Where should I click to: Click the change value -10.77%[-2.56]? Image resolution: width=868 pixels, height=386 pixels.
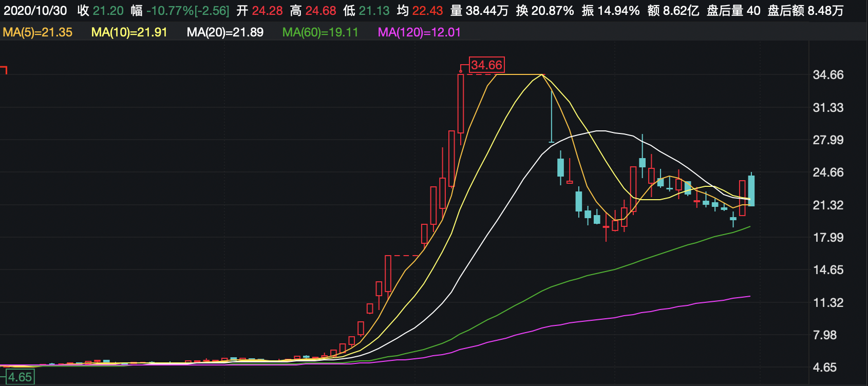188,11
